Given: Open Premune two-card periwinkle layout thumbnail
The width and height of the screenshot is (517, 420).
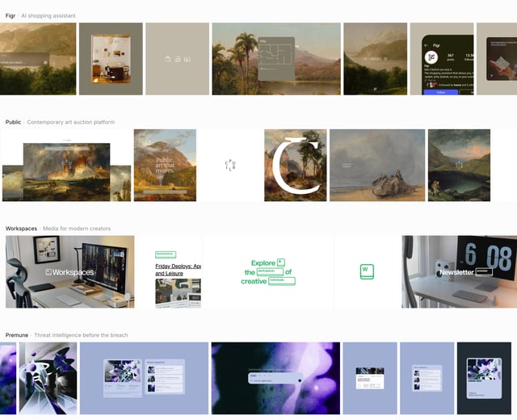Looking at the screenshot, I should [x=144, y=378].
